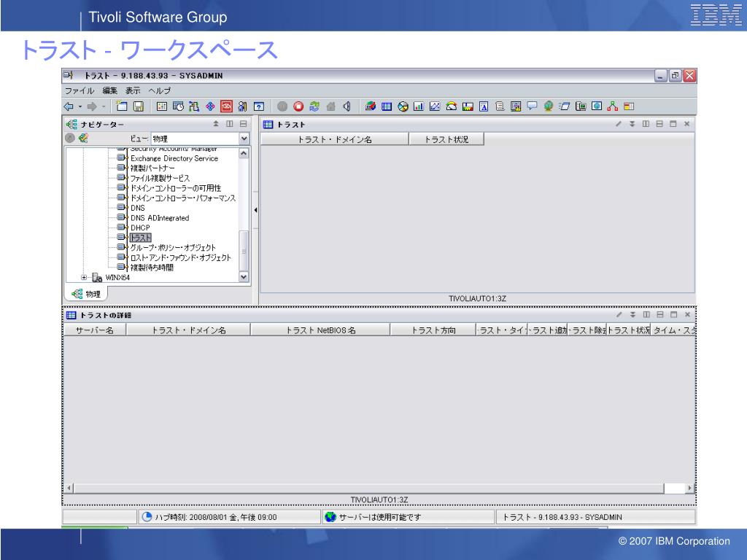The height and width of the screenshot is (560, 747).
Task: Select 複製パートナー tree item
Action: (152, 168)
